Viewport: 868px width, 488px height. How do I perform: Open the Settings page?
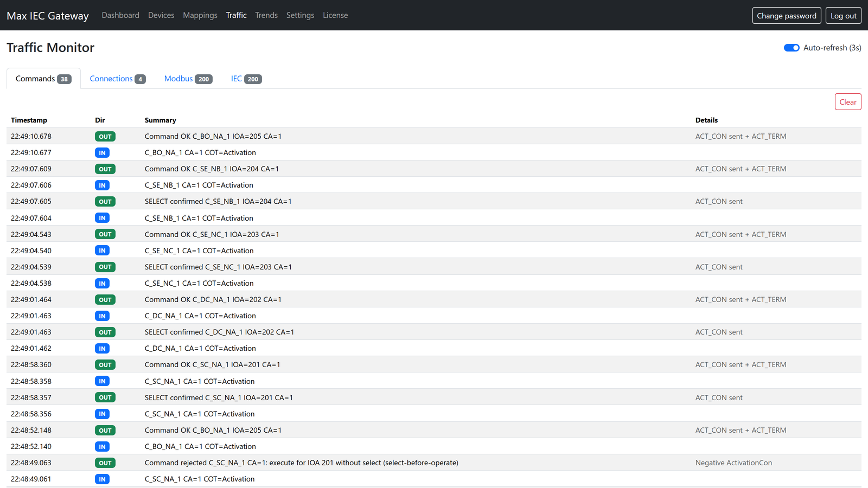pos(300,15)
